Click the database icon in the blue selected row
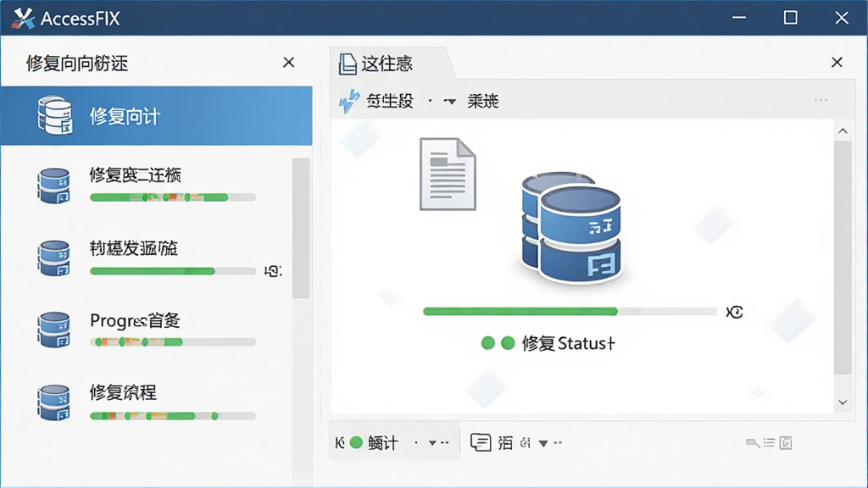The image size is (868, 488). coord(55,115)
